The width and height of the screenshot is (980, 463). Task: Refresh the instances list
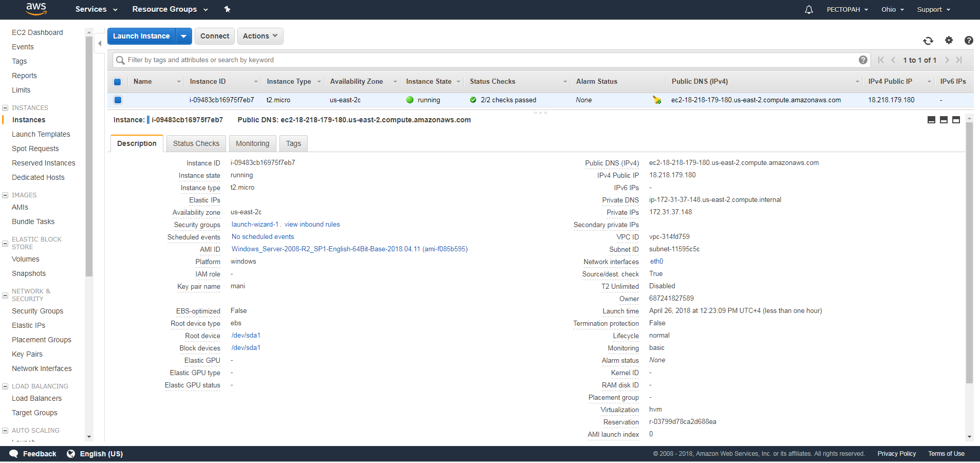[x=928, y=41]
